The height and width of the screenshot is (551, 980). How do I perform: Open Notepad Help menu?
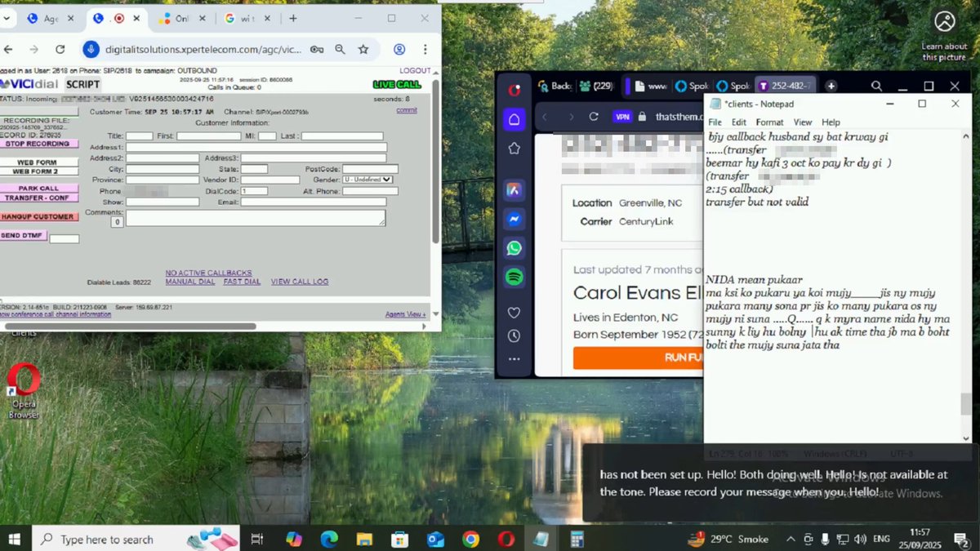(x=831, y=122)
